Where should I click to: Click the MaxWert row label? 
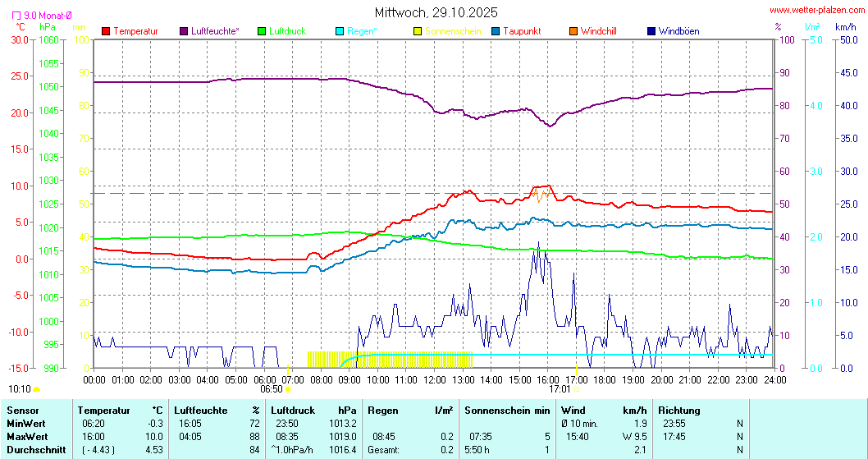click(x=27, y=437)
